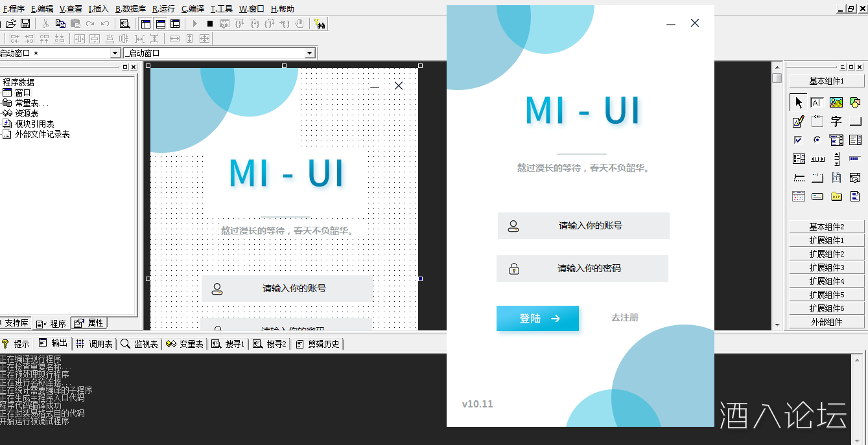The width and height of the screenshot is (868, 445).
Task: Select the 字 text component icon
Action: [x=836, y=121]
